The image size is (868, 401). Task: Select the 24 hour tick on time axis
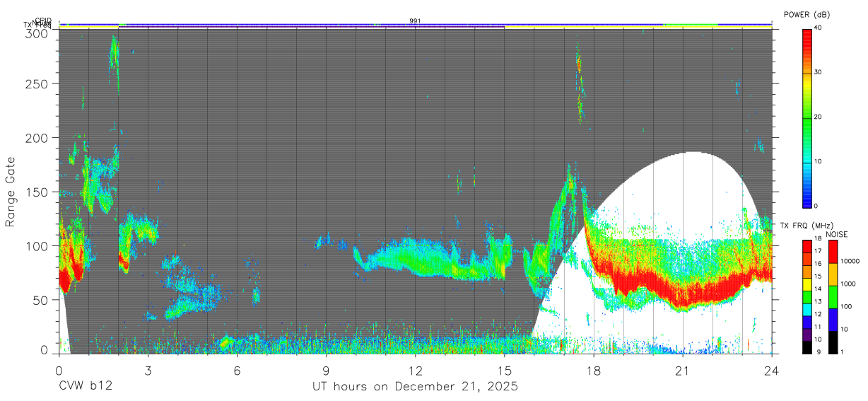point(771,371)
